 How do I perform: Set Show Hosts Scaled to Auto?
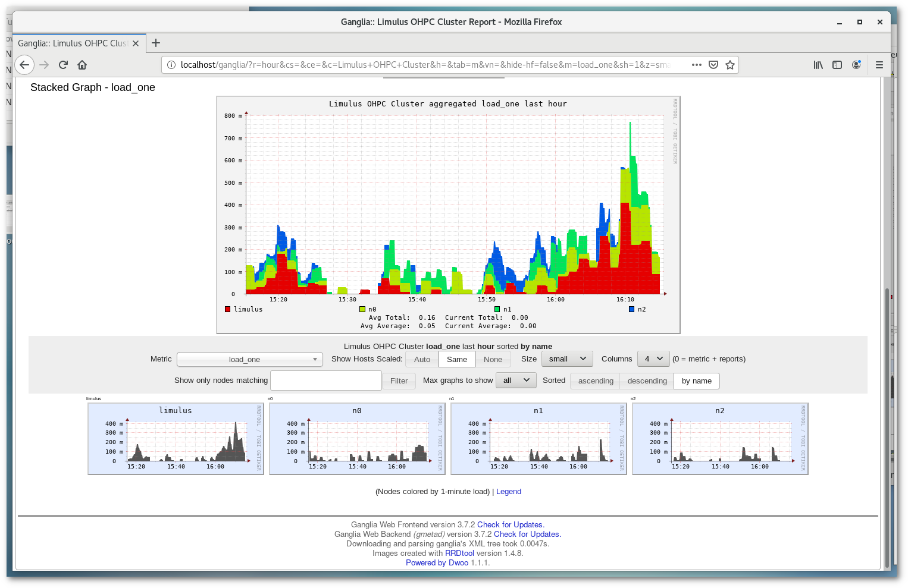(x=422, y=359)
